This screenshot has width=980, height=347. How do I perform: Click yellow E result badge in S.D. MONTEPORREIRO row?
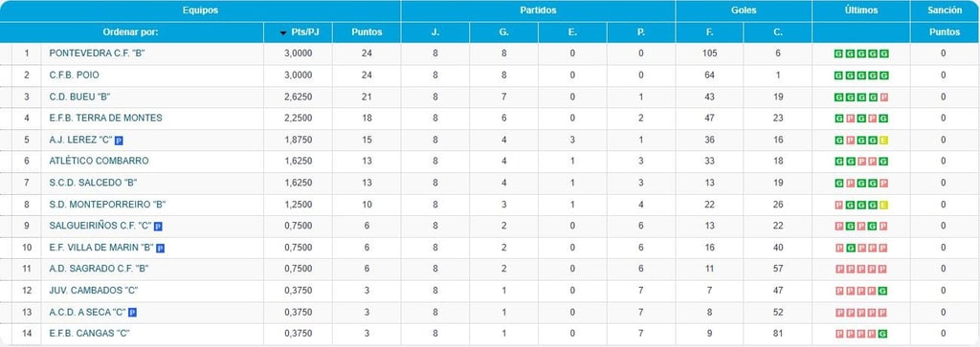click(883, 205)
